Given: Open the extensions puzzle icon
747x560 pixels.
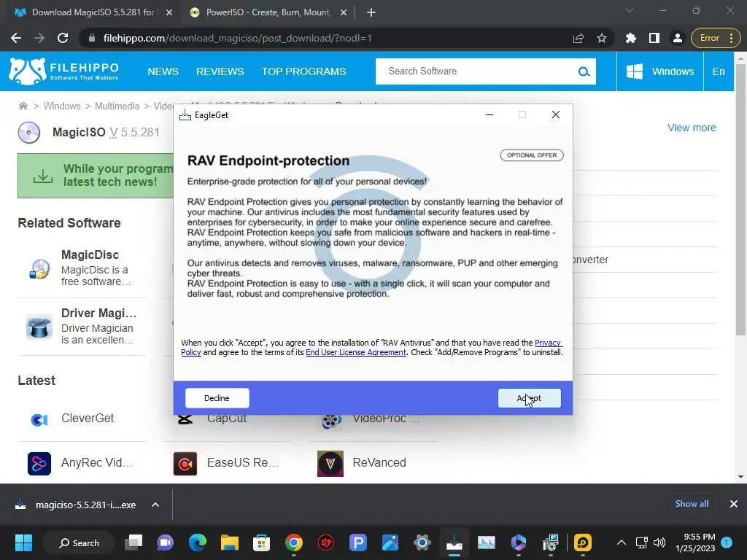Looking at the screenshot, I should pos(631,38).
